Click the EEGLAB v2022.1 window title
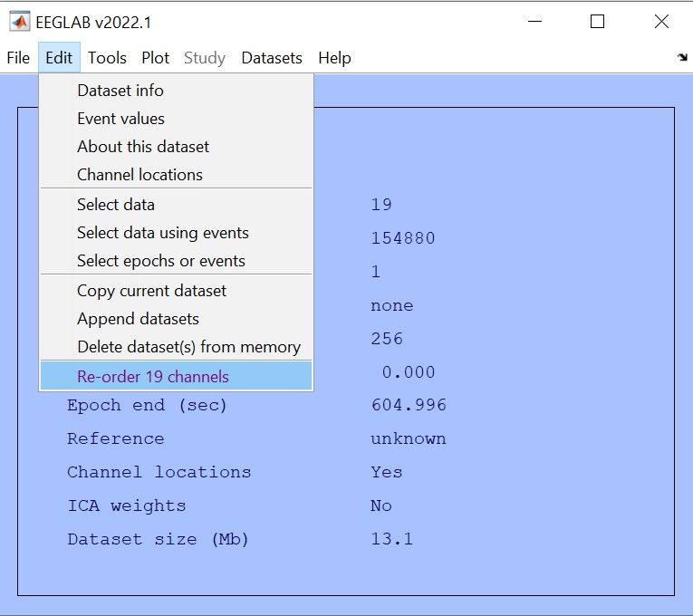This screenshot has height=616, width=693. [93, 23]
